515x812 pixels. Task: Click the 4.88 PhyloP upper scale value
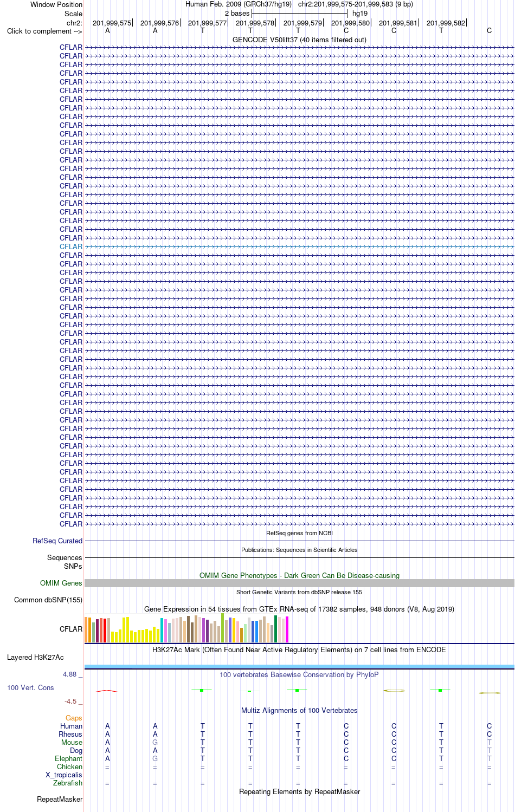[x=70, y=674]
